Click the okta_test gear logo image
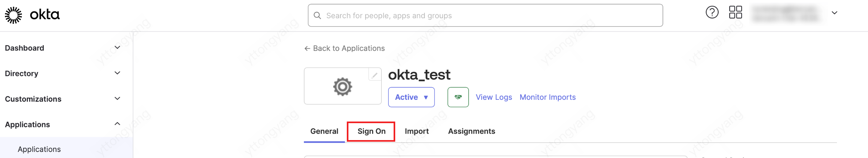Viewport: 868px width, 158px height. point(342,87)
